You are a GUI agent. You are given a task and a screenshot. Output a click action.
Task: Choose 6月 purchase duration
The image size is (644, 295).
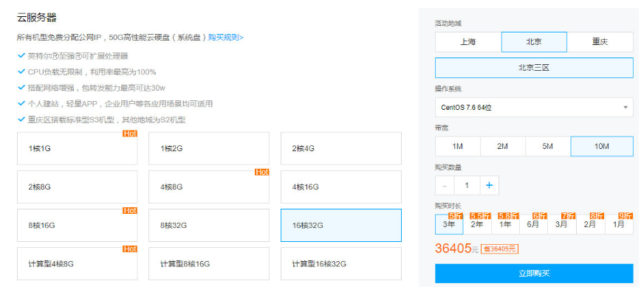(533, 224)
